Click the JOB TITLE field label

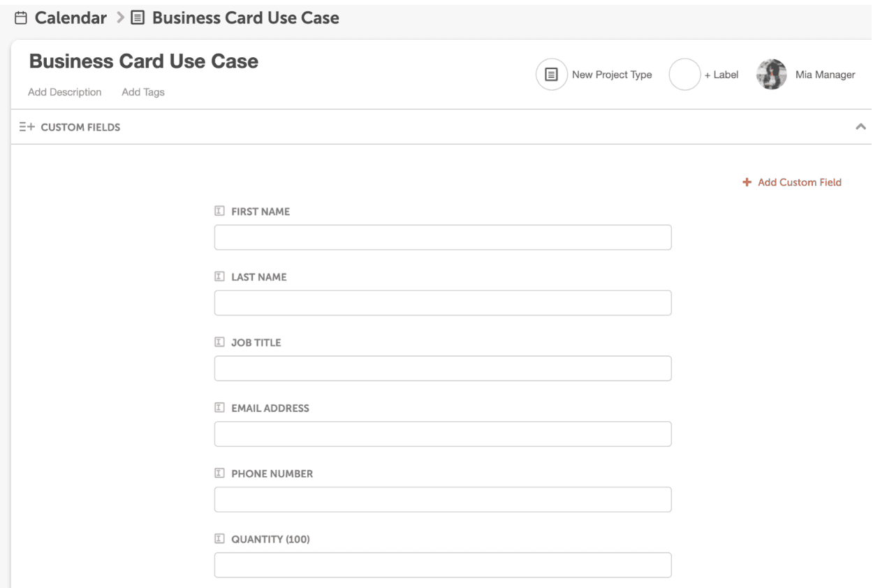(x=256, y=343)
